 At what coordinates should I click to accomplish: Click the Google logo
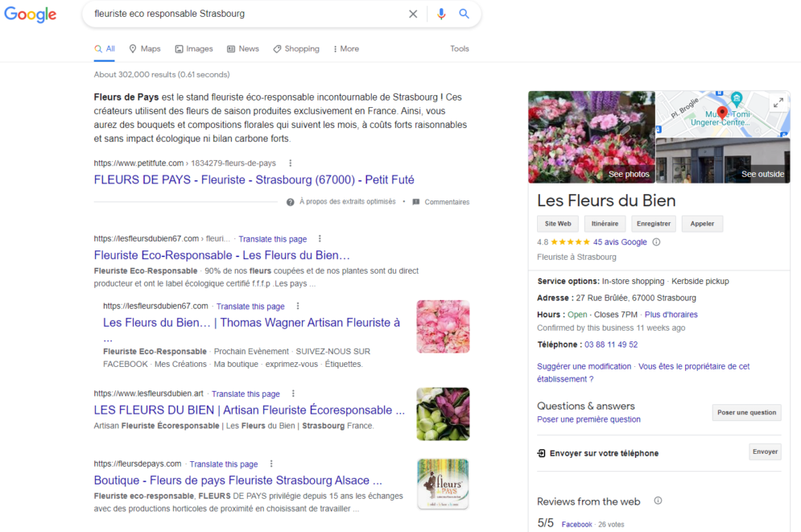click(30, 14)
